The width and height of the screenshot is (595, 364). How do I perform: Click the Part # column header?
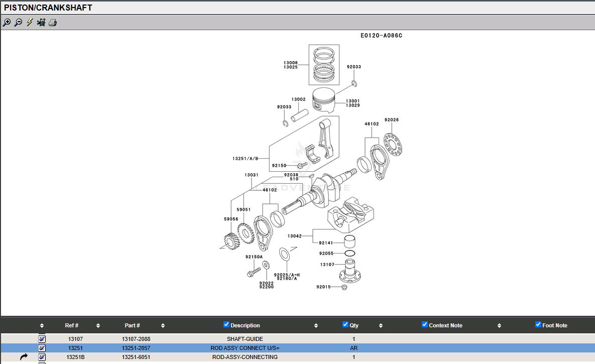(132, 325)
